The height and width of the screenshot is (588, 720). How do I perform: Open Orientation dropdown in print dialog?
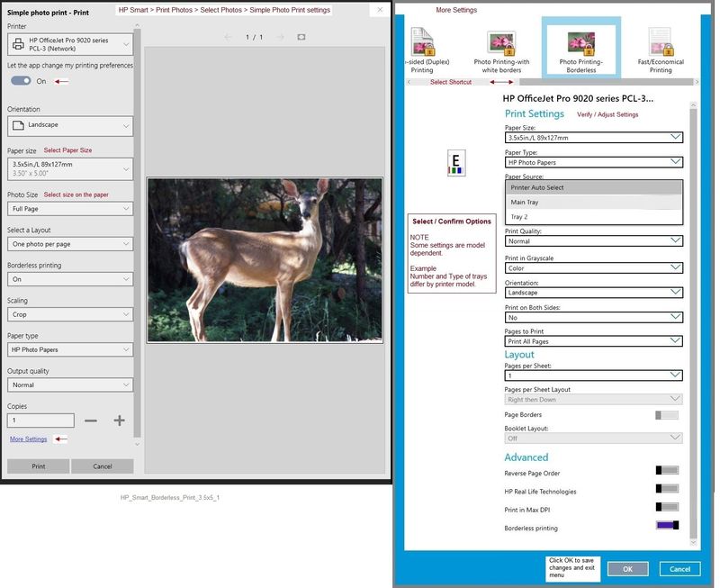[x=70, y=126]
